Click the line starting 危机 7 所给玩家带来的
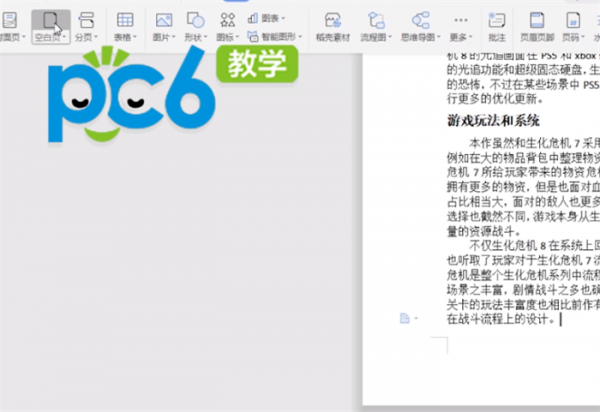 pos(523,173)
